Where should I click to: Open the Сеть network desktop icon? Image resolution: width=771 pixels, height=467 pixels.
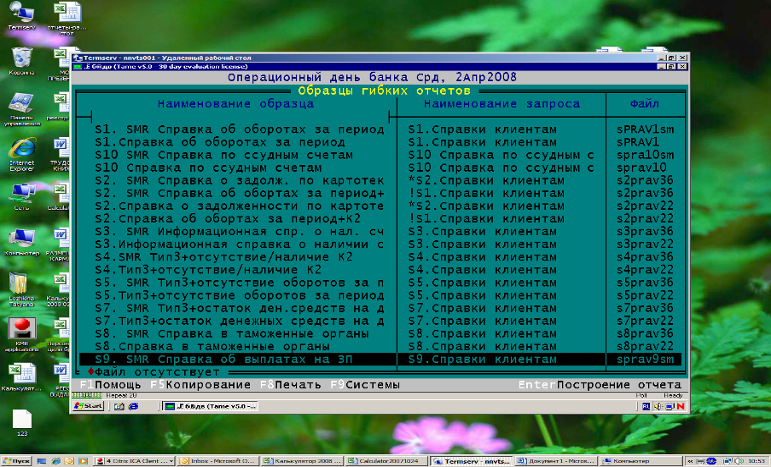(x=22, y=197)
